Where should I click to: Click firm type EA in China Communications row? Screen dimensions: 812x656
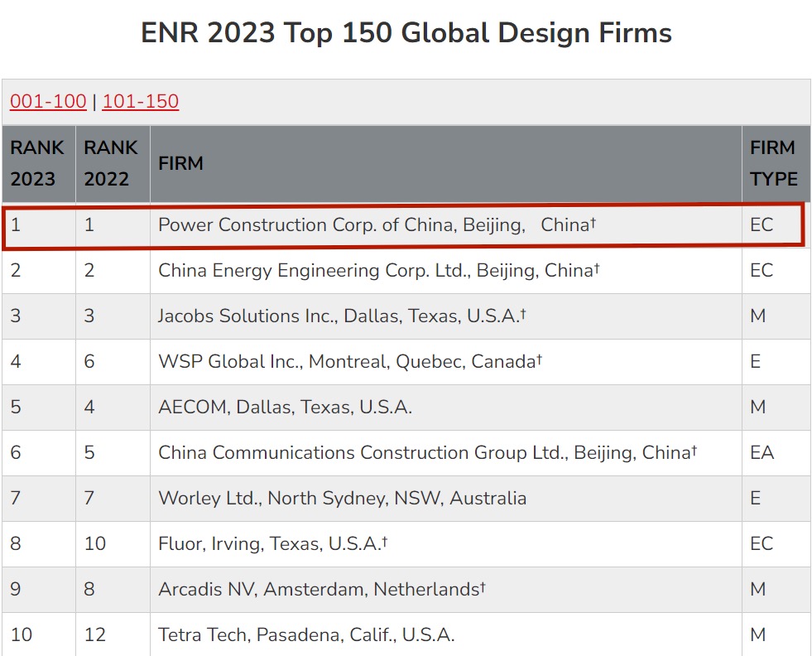762,452
